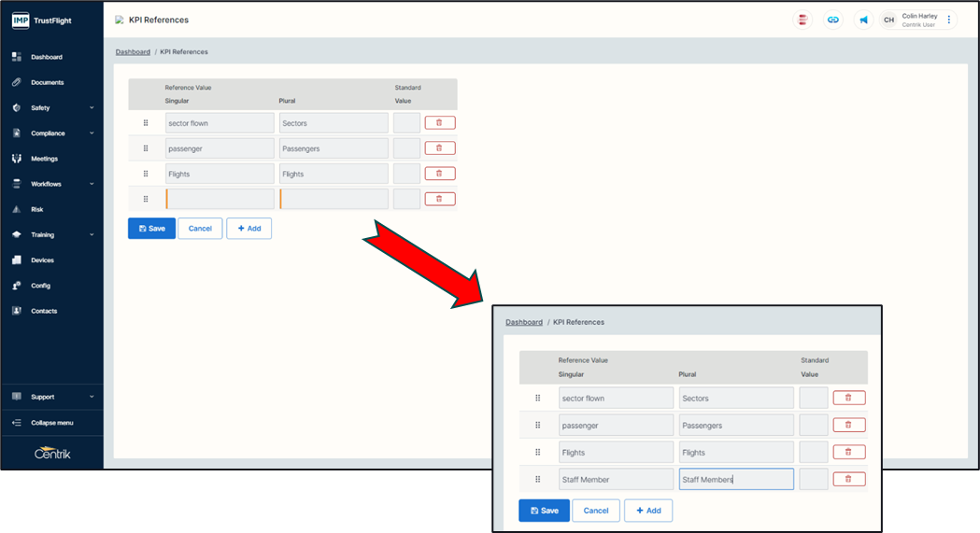
Task: Click the 'Sectors' plural field in main table
Action: tap(334, 123)
